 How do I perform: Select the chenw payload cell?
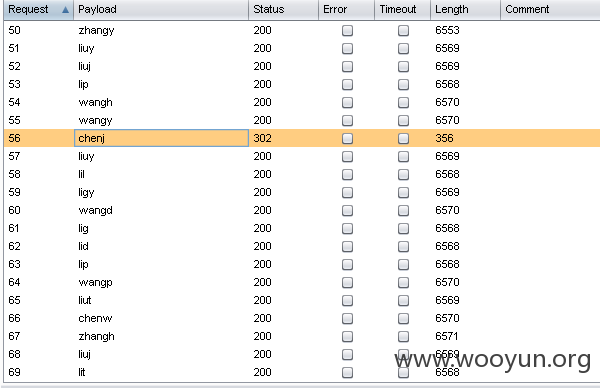[x=161, y=318]
